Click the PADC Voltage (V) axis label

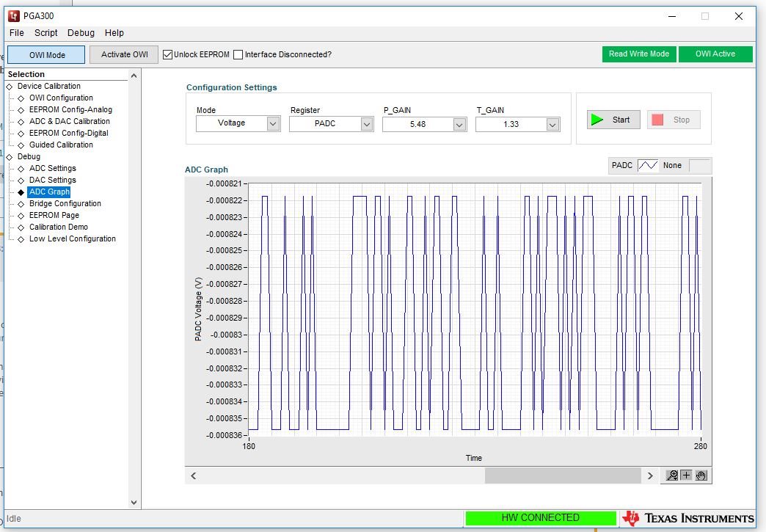198,309
